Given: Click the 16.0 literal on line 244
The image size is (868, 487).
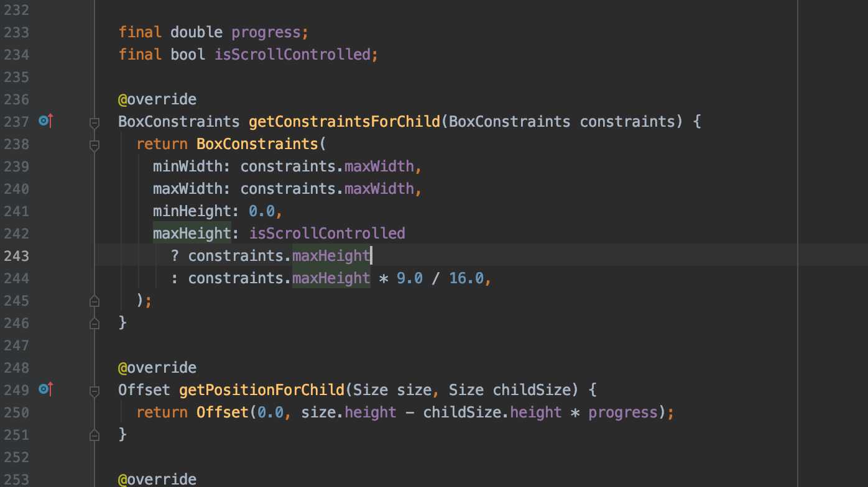Looking at the screenshot, I should point(466,278).
